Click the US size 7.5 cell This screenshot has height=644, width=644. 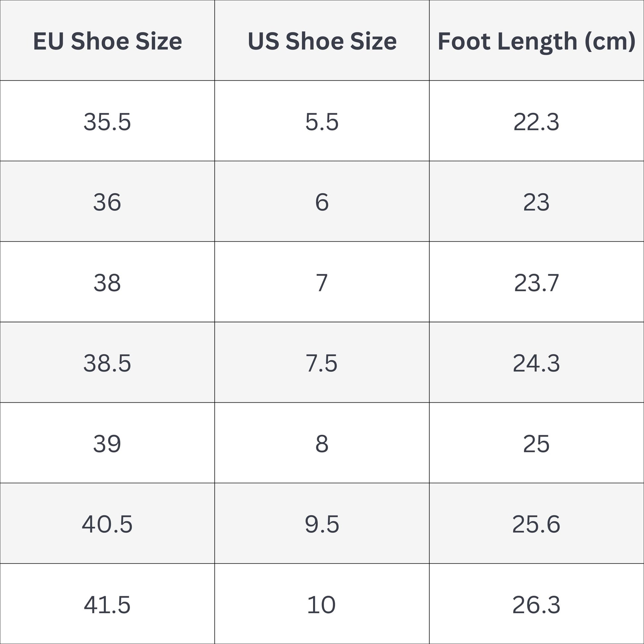[322, 363]
